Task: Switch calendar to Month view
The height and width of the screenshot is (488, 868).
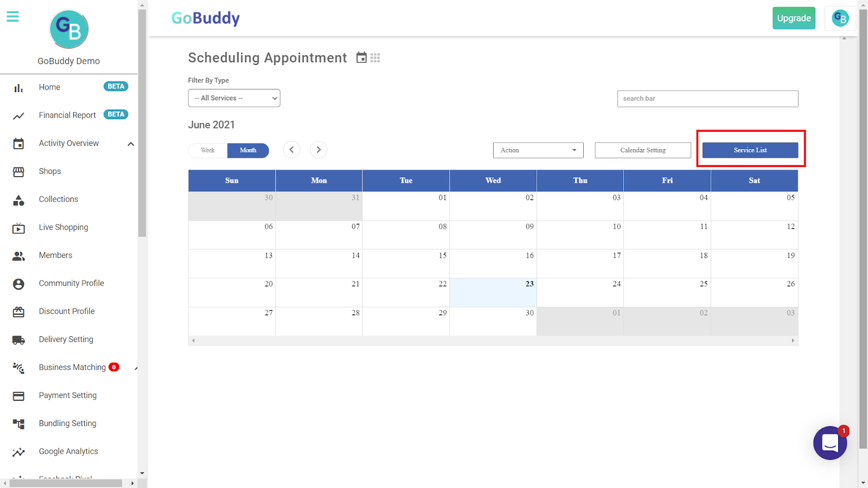Action: point(248,150)
